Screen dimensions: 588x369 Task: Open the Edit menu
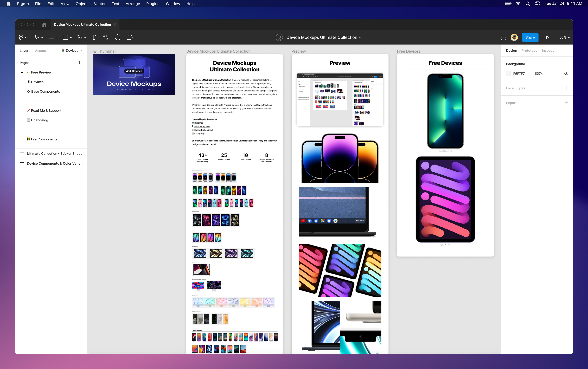(51, 4)
